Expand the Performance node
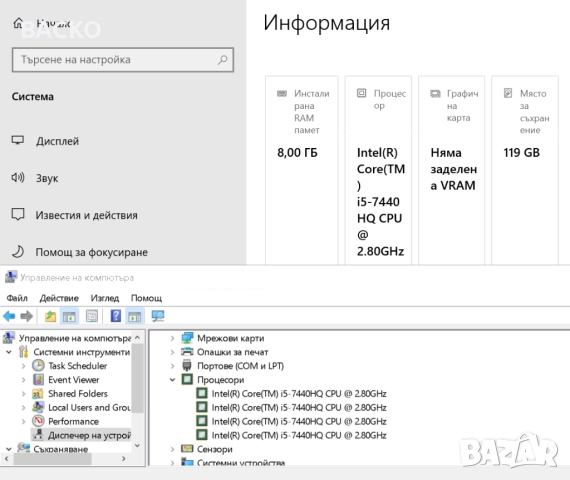Screen dimensions: 570x480 [x=24, y=421]
